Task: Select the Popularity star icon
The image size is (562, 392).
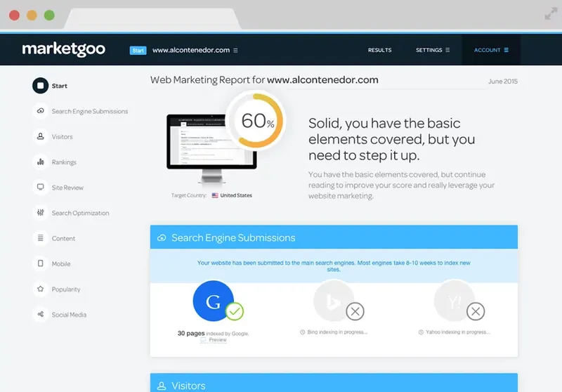Action: [x=41, y=289]
